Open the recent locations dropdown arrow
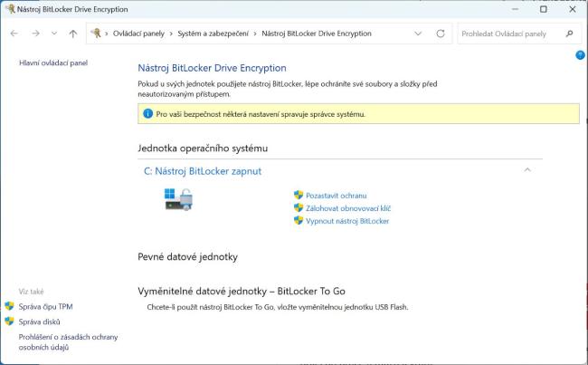 (x=53, y=34)
